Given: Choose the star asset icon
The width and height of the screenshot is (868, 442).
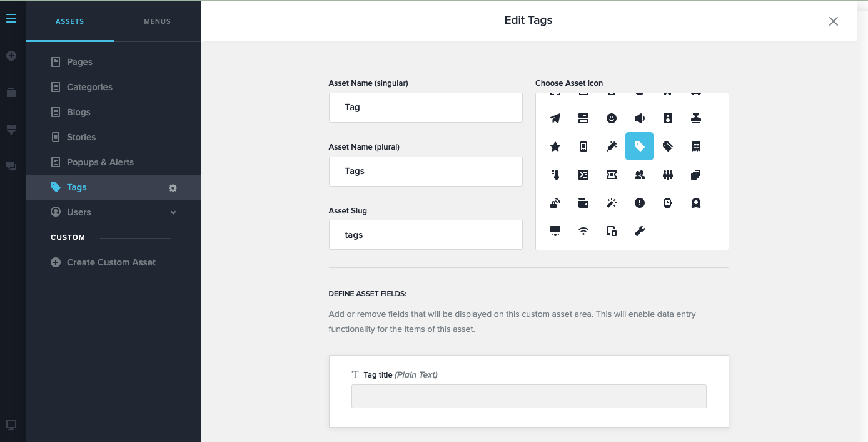Looking at the screenshot, I should 555,146.
